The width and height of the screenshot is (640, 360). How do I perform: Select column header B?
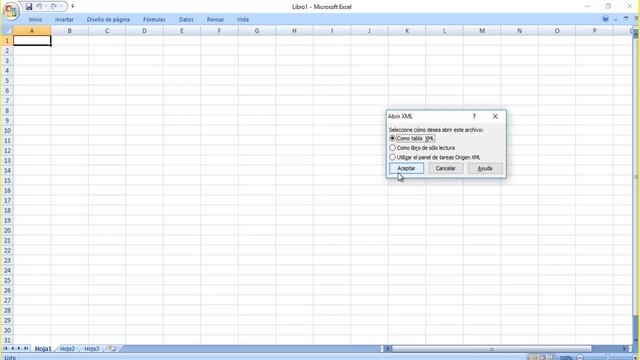69,31
